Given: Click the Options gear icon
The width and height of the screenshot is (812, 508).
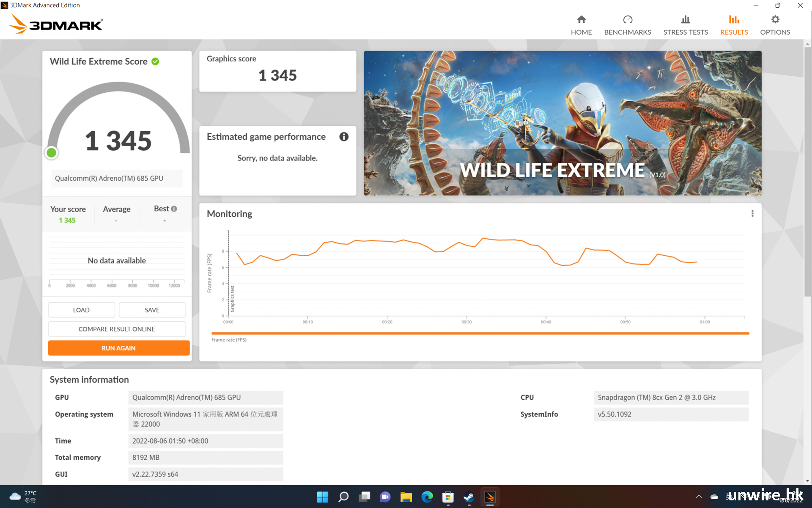Looking at the screenshot, I should 775,20.
